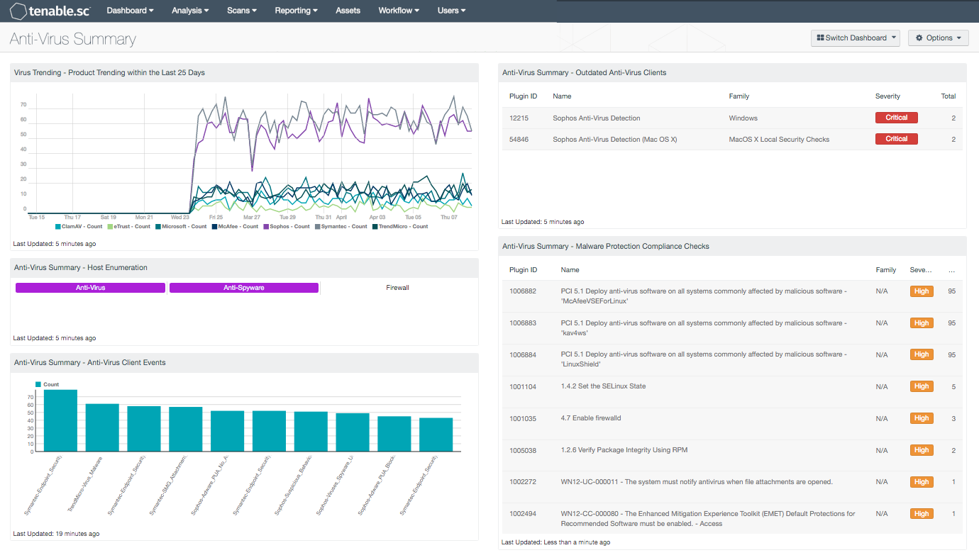Open the Analysis menu

[x=190, y=11]
